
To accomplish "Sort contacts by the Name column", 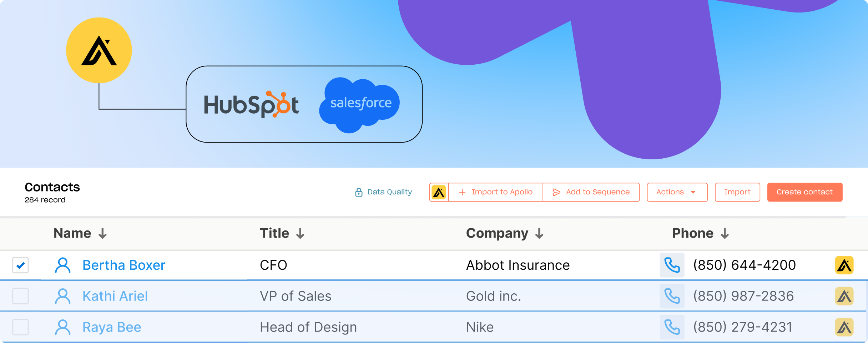I will point(80,233).
